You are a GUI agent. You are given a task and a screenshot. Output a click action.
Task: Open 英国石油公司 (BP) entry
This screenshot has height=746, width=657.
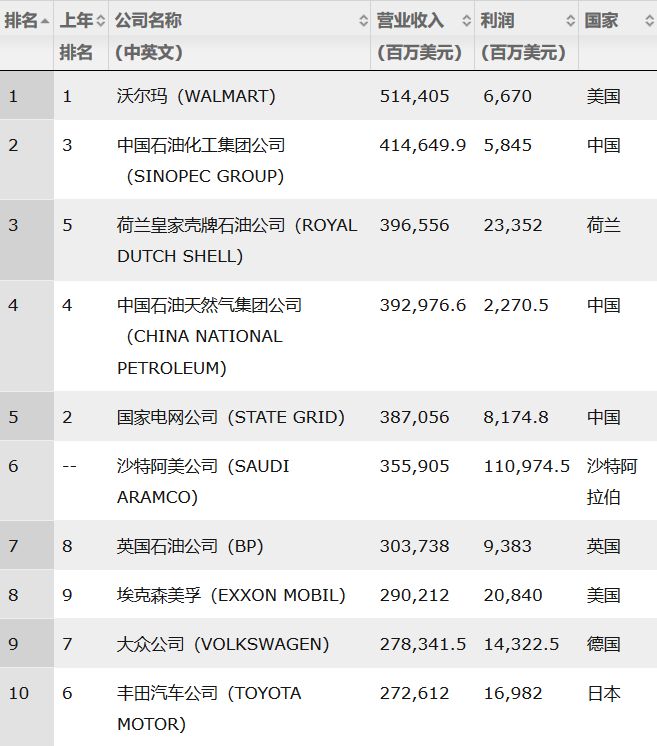[190, 546]
